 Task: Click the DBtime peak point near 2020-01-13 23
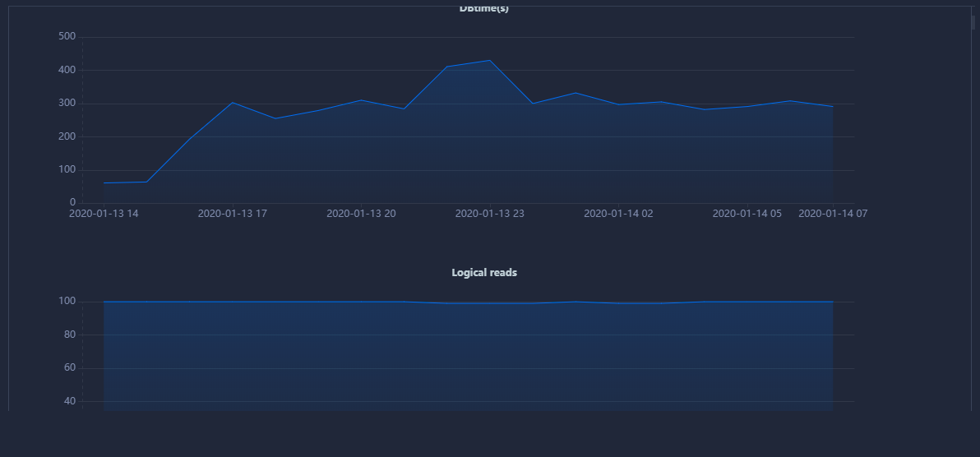490,60
